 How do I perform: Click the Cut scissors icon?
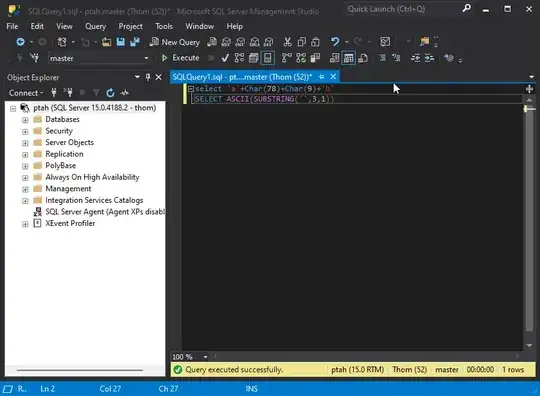click(x=287, y=42)
